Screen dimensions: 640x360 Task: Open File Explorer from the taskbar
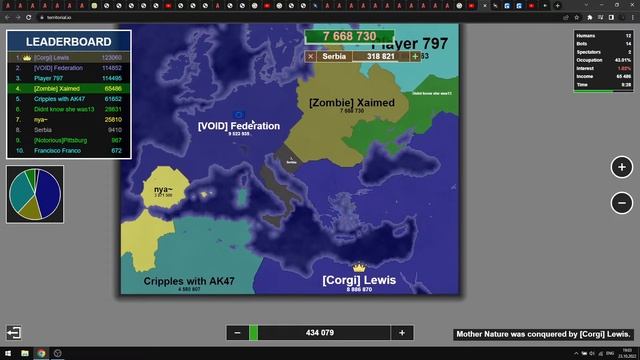pos(24,353)
